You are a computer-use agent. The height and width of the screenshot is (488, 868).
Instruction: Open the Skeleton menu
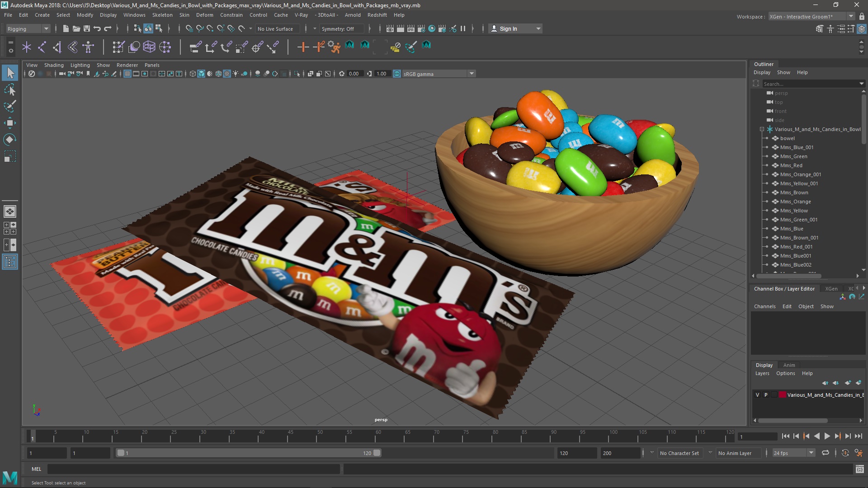(x=162, y=15)
